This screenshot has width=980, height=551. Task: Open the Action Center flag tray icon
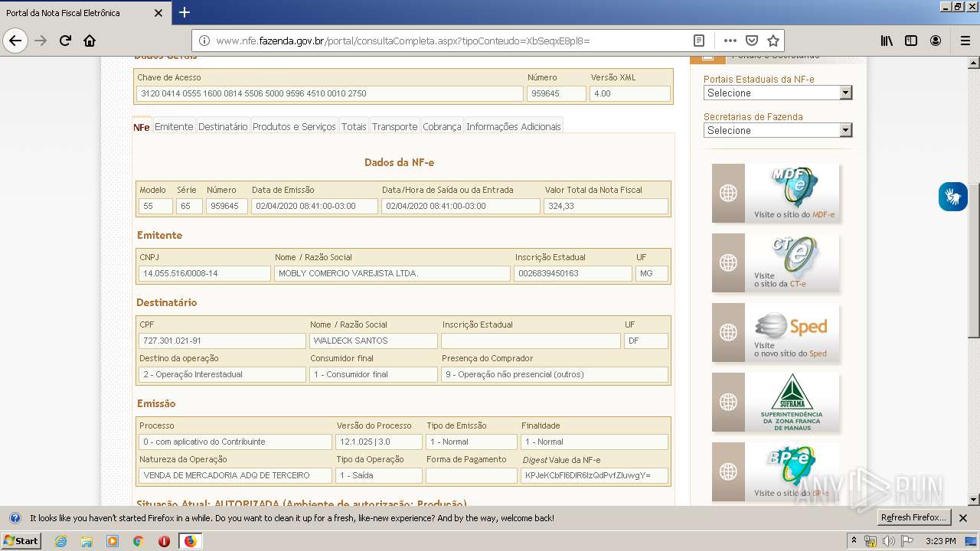click(x=907, y=541)
